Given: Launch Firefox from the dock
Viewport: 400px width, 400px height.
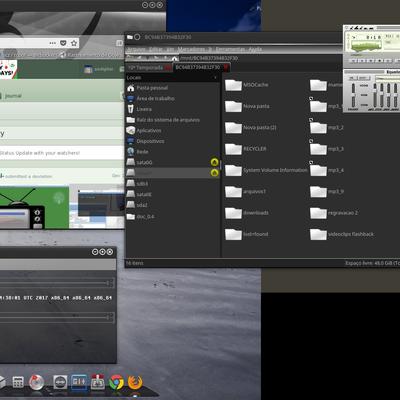Looking at the screenshot, I should [x=135, y=382].
